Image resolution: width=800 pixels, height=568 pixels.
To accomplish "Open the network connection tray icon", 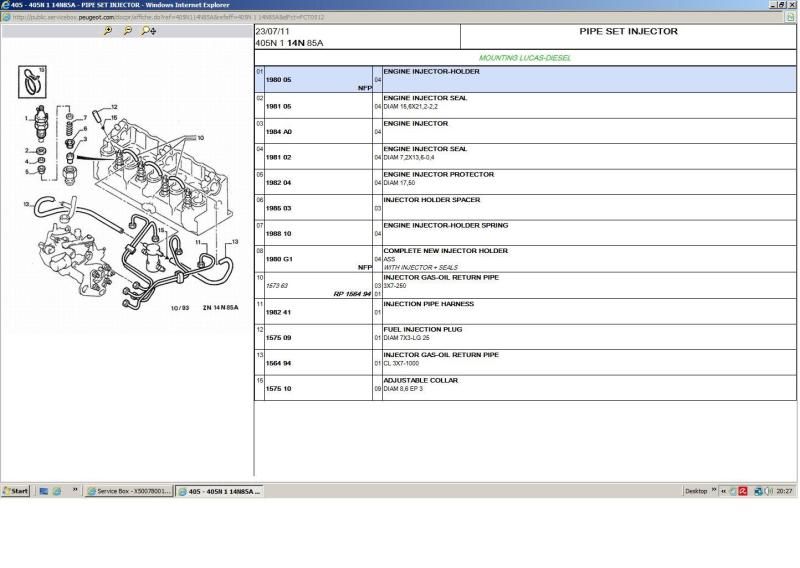I will 758,491.
